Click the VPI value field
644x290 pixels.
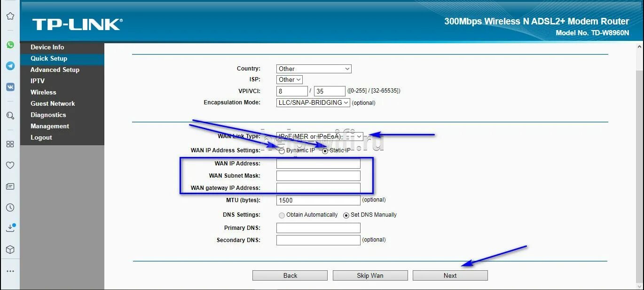point(292,91)
